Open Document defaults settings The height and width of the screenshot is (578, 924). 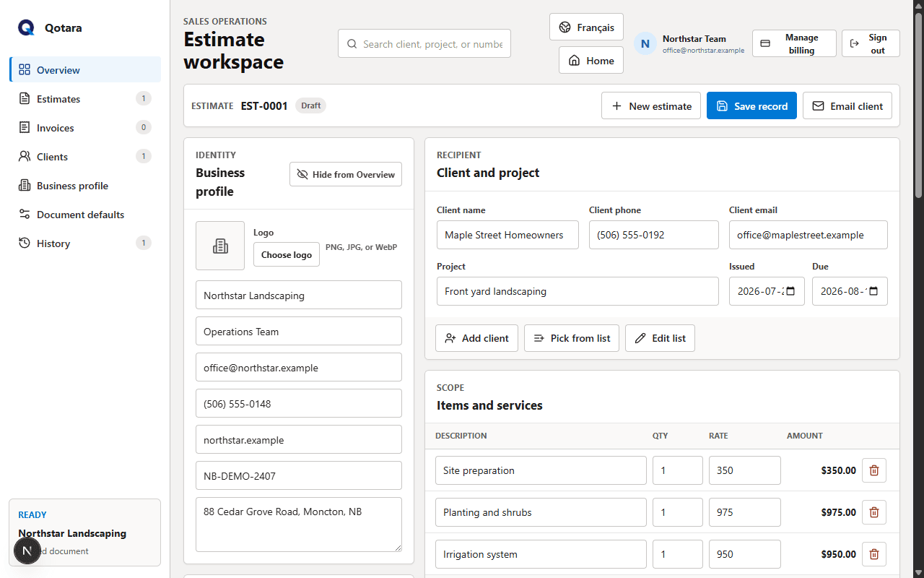point(85,214)
